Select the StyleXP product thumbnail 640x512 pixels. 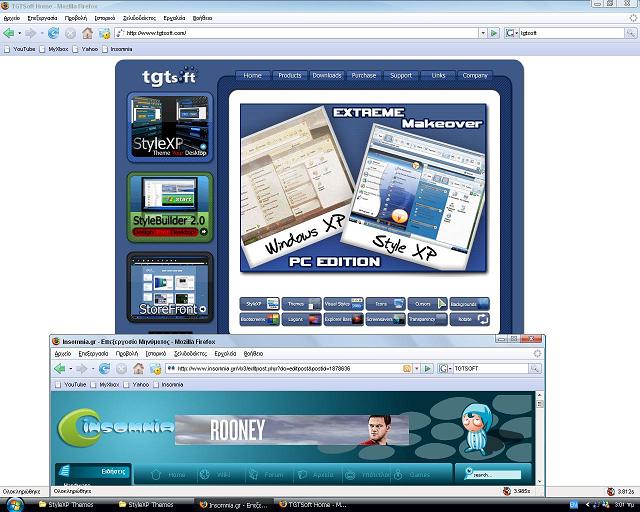click(x=170, y=127)
